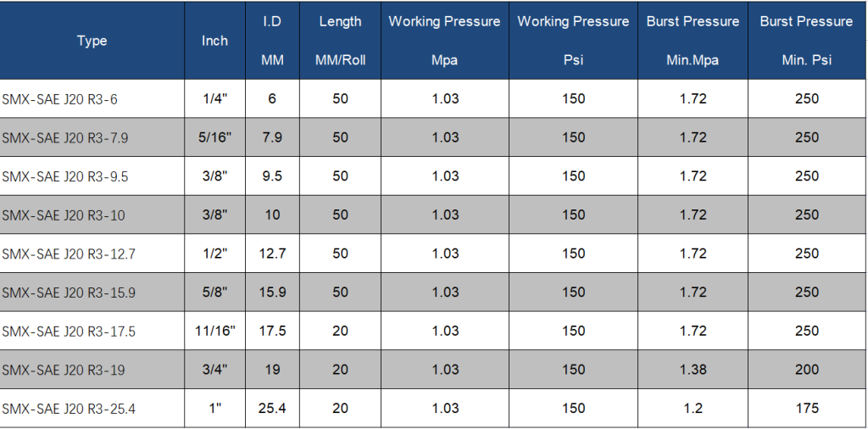Click the SMX-SAE J20 R3-6 type cell
The height and width of the screenshot is (429, 868).
click(60, 99)
